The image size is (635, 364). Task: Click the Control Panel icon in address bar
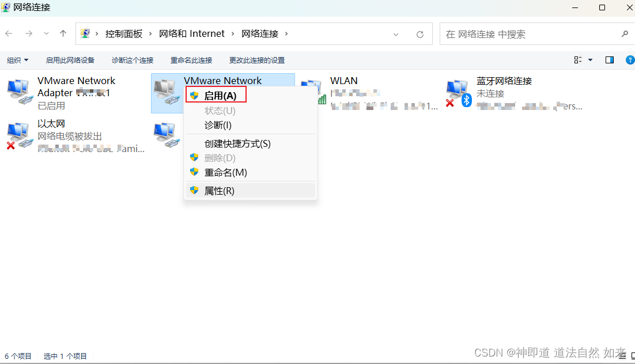click(x=85, y=33)
